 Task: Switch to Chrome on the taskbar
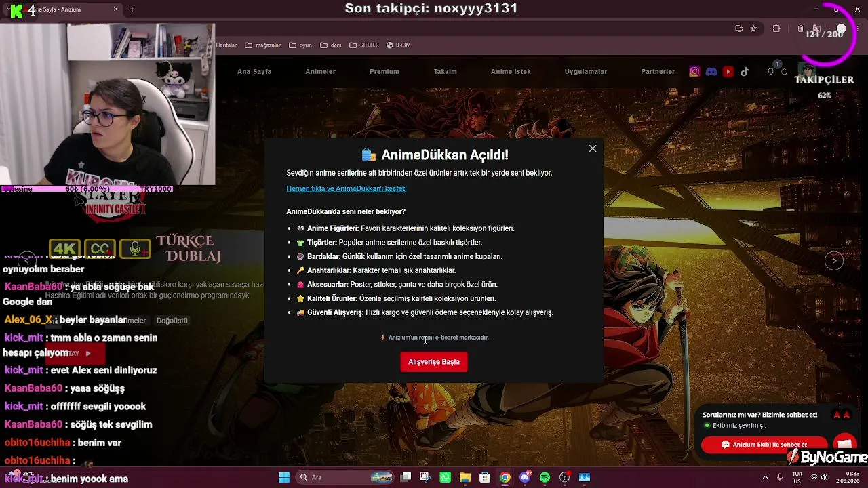pos(505,477)
